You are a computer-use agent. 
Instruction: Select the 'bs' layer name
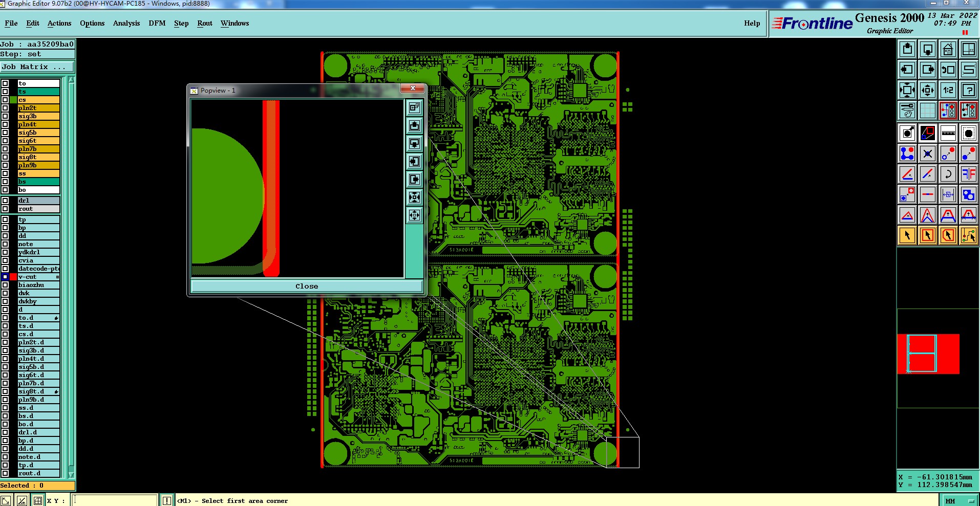point(39,182)
